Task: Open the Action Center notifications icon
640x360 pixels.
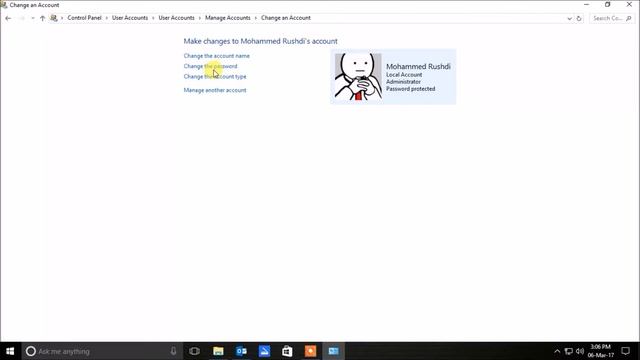Action: (626, 351)
